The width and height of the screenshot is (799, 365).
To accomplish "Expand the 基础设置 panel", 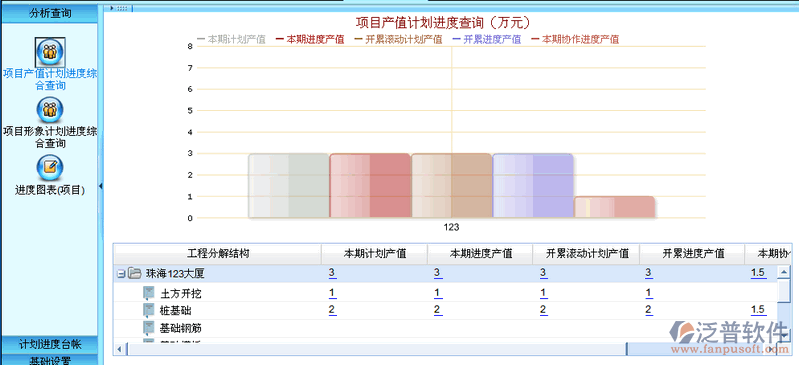I will tap(49, 360).
